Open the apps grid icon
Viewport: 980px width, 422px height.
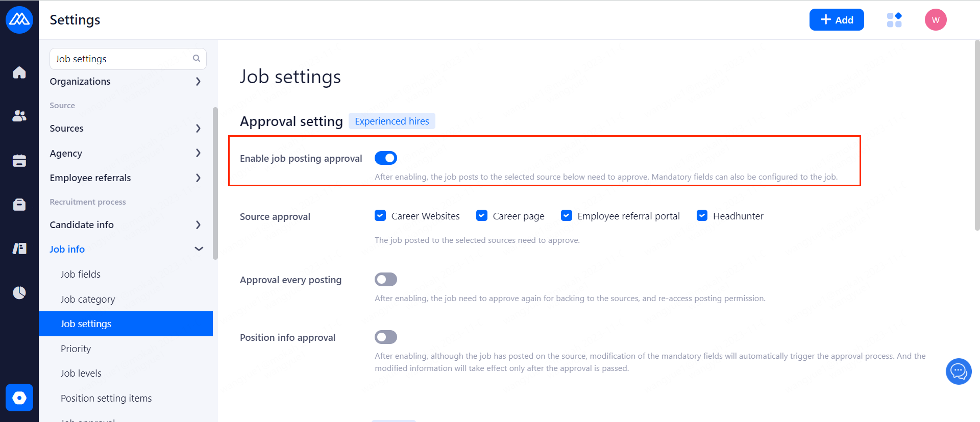point(894,20)
